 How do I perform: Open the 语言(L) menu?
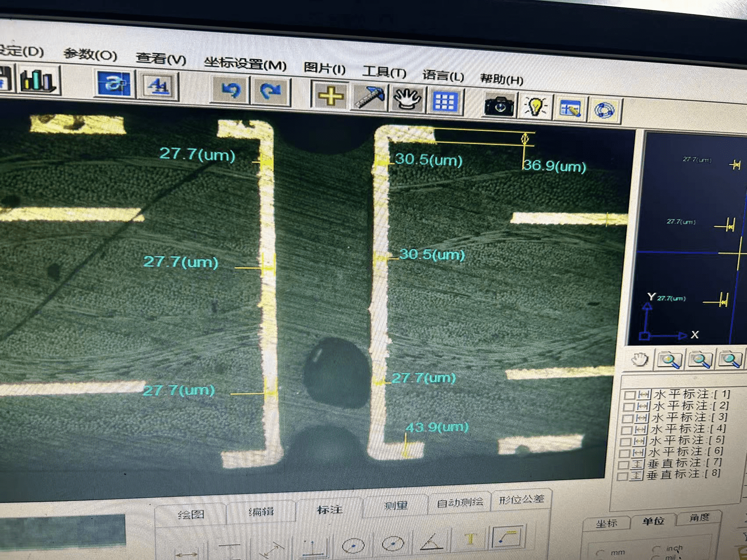point(443,75)
